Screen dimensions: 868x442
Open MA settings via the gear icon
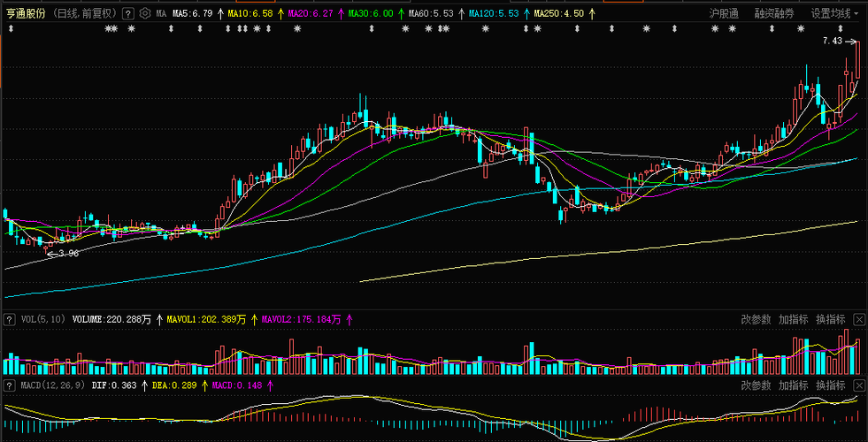(x=145, y=13)
